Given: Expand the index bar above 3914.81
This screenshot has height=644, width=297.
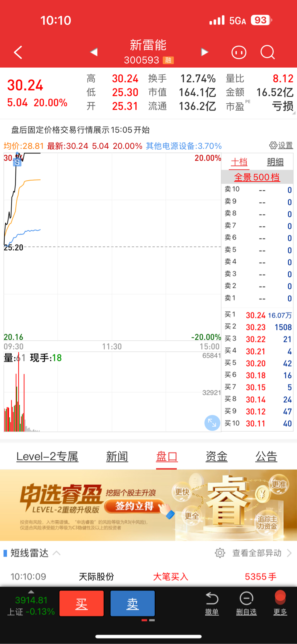Looking at the screenshot, I should coord(31,592).
